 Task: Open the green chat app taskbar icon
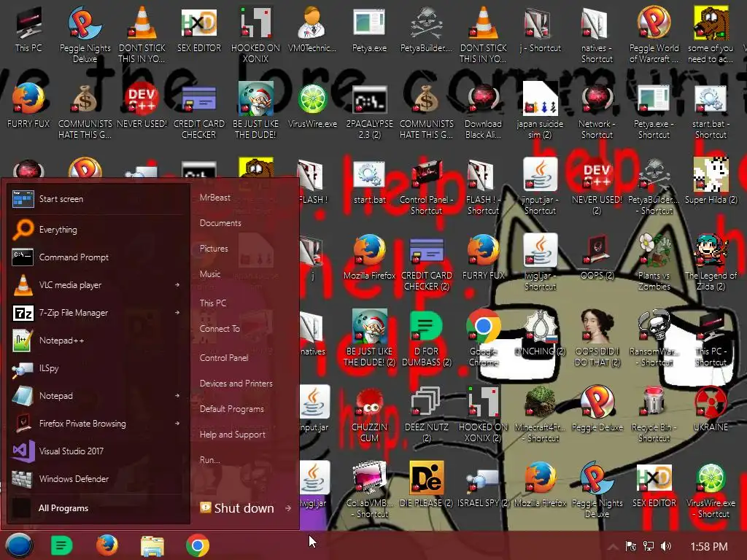61,545
